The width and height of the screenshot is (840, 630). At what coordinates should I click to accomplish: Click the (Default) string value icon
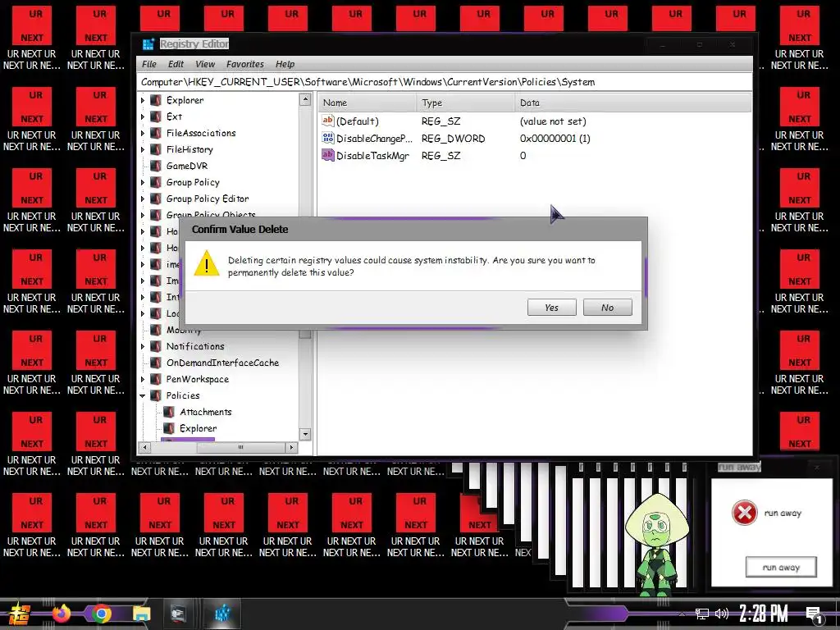pos(328,121)
